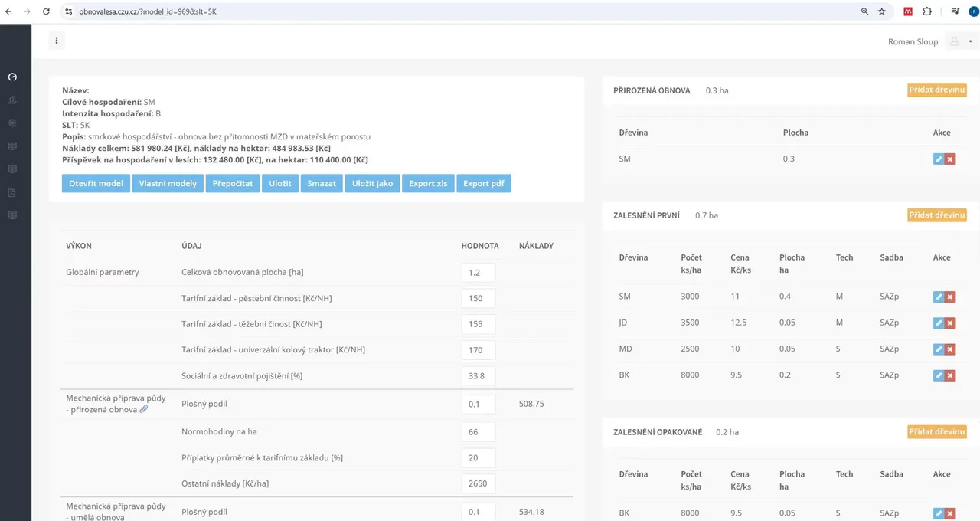
Task: Edit the SM row in Přirozená obnova
Action: point(939,159)
